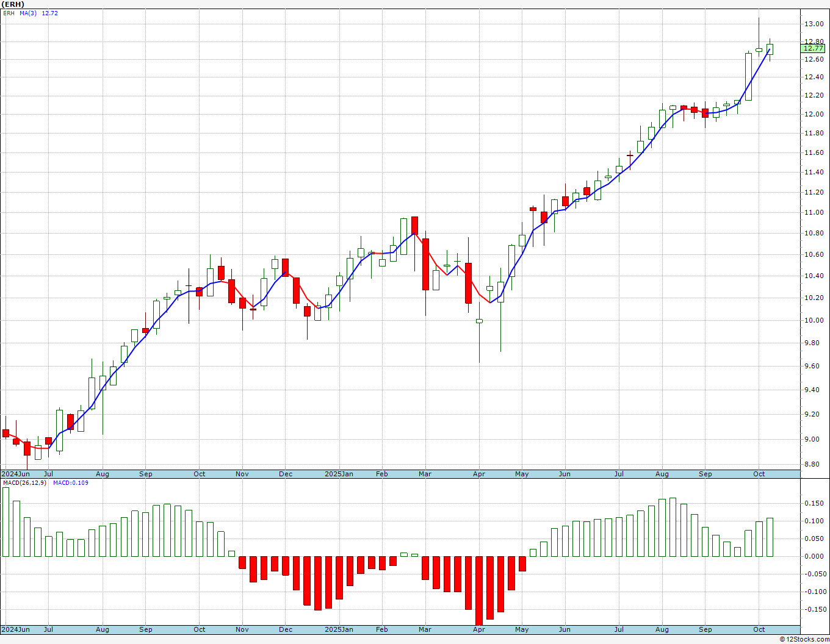Select the 0.000 MACD axis label

814,556
